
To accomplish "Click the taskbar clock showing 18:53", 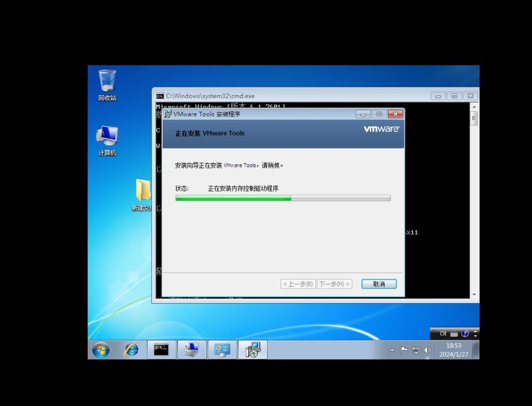I will (454, 350).
